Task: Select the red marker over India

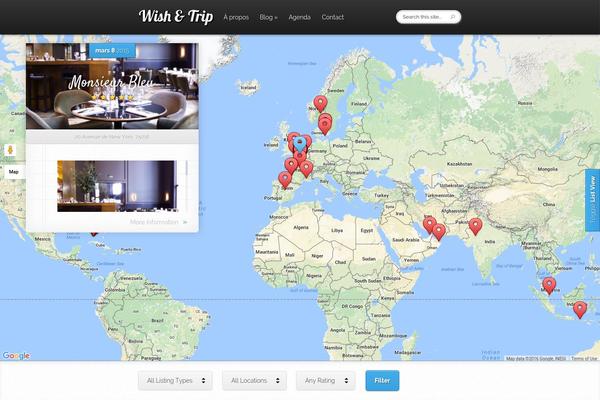Action: tap(475, 227)
